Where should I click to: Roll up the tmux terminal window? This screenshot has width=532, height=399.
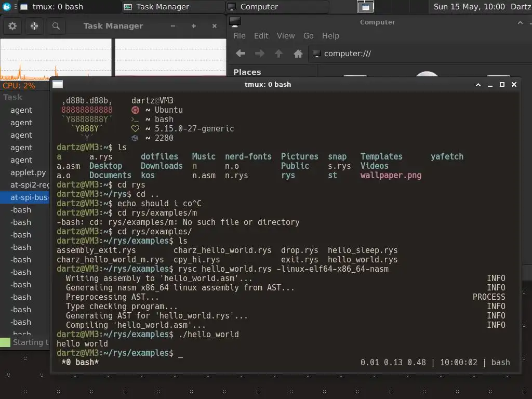pyautogui.click(x=478, y=85)
